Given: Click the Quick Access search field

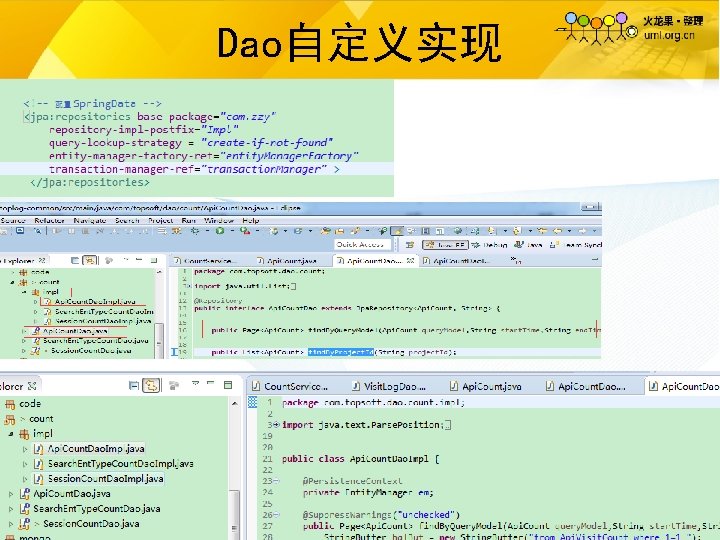Looking at the screenshot, I should [x=362, y=245].
